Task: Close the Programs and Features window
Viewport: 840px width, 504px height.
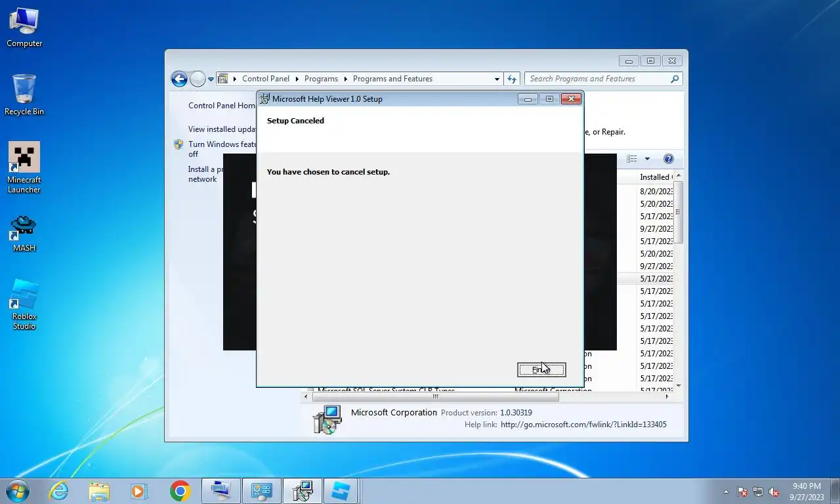Action: point(672,61)
